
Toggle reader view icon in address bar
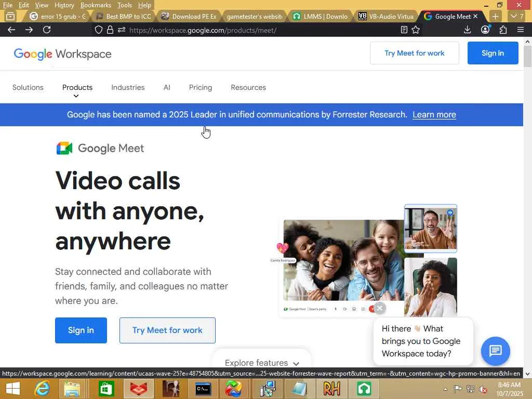404,30
